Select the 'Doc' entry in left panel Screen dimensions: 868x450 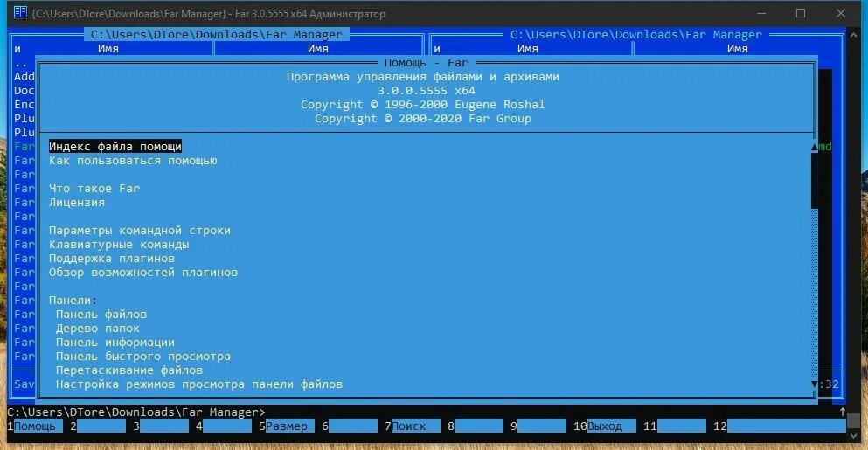[24, 91]
